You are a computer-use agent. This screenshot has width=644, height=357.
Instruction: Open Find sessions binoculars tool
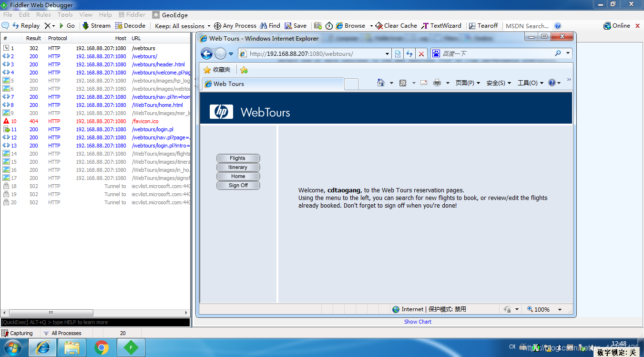[x=270, y=26]
